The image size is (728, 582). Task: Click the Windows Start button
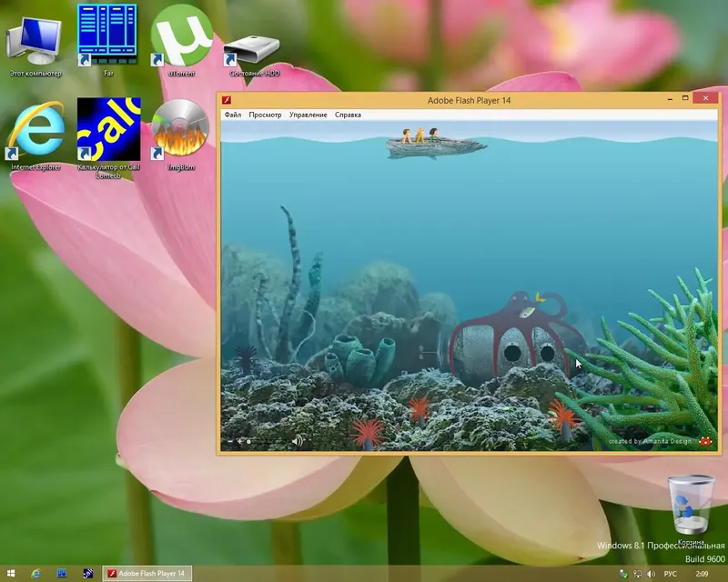(10, 574)
